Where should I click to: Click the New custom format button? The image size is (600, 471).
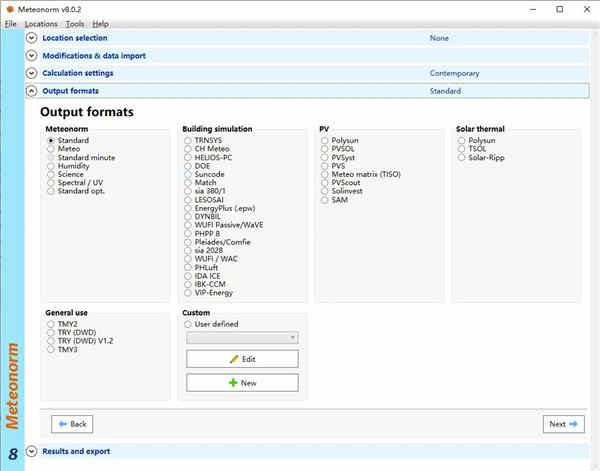[x=242, y=383]
